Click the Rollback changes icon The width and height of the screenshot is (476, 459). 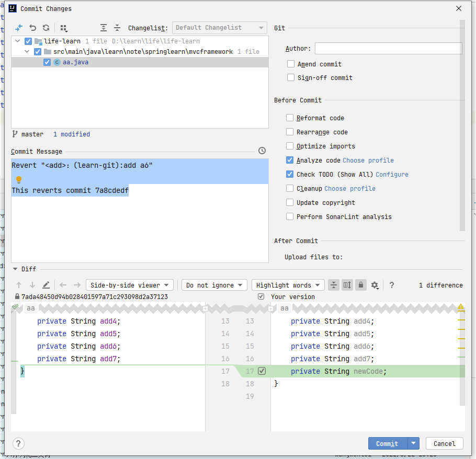coord(33,28)
